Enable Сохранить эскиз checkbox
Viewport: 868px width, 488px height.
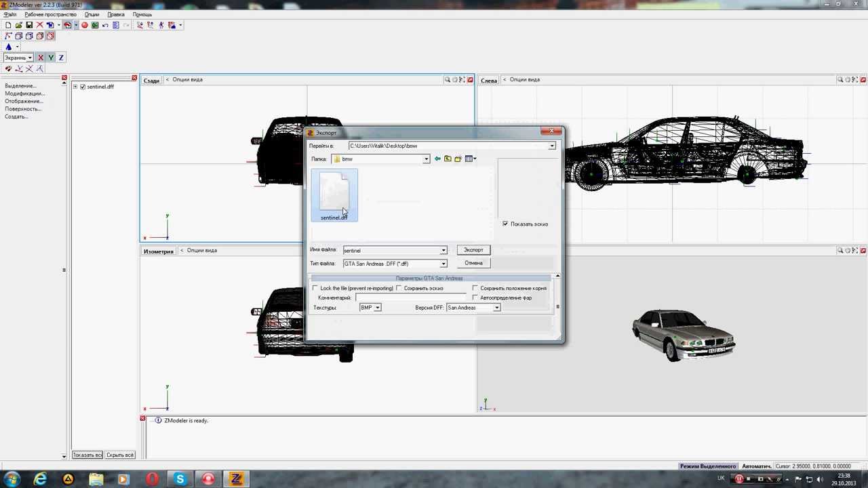click(x=399, y=288)
